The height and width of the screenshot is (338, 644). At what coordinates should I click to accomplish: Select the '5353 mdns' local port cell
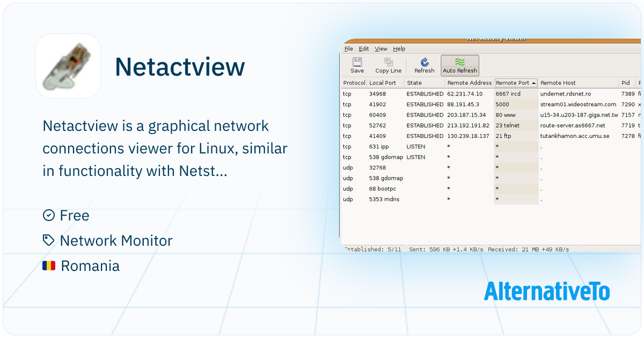pyautogui.click(x=384, y=200)
